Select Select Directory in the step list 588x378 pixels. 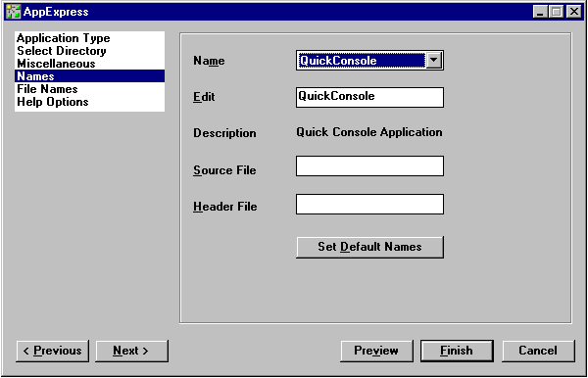(89, 51)
